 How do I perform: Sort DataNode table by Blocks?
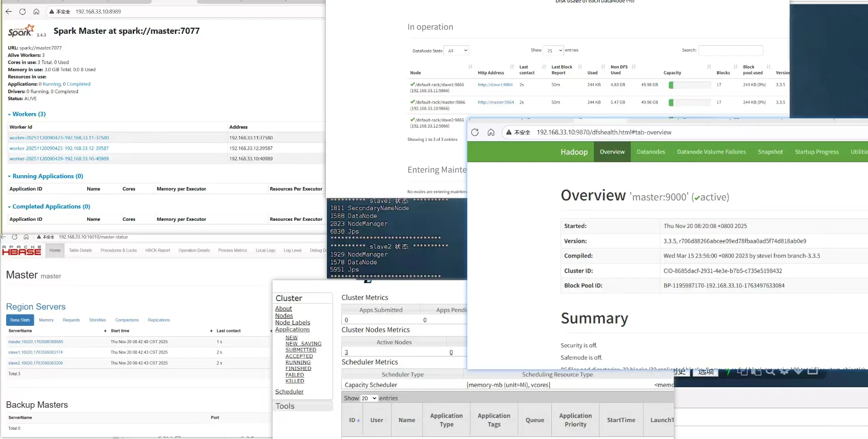point(736,67)
